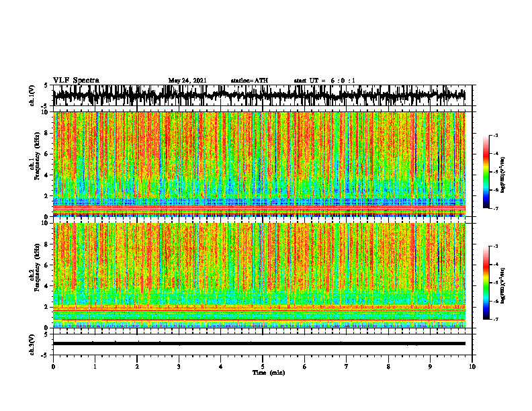Screen dimensions: 532x411
Task: Click the "-7" label on ch.2 color bar
Action: point(495,319)
